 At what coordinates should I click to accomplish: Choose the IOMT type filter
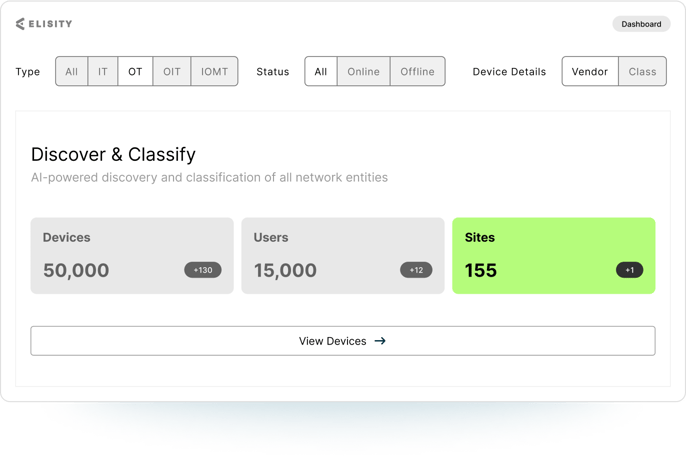click(214, 71)
